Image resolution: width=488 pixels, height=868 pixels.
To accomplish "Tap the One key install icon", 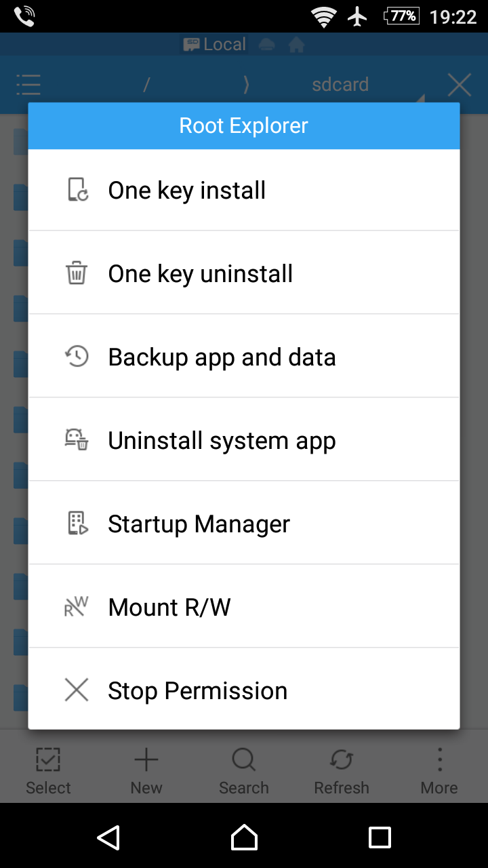I will click(x=77, y=190).
